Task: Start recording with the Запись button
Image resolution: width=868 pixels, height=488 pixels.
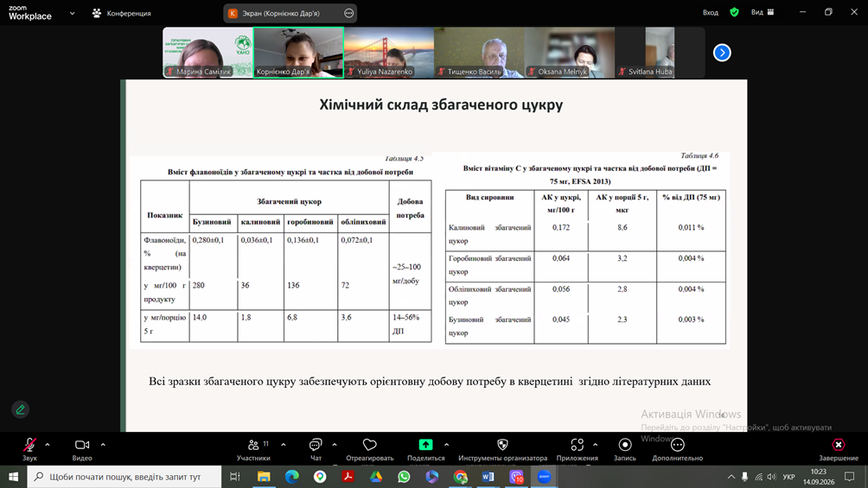Action: tap(624, 449)
